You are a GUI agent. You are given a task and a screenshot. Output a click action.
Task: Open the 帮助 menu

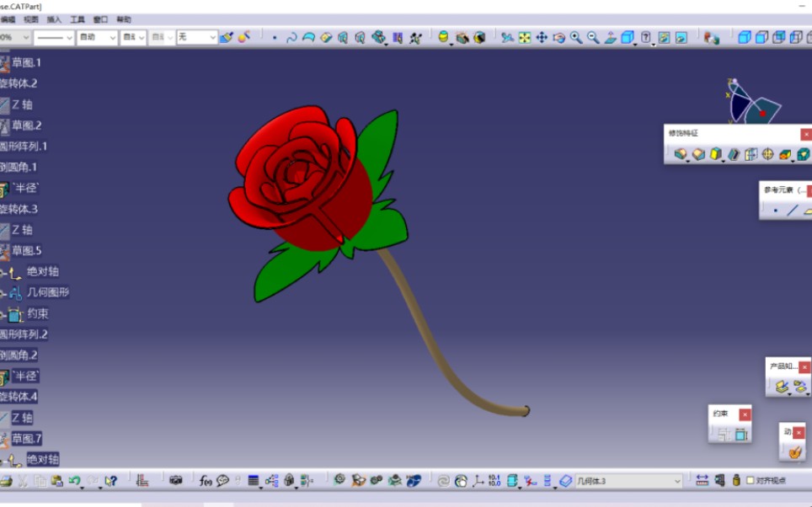click(x=124, y=19)
